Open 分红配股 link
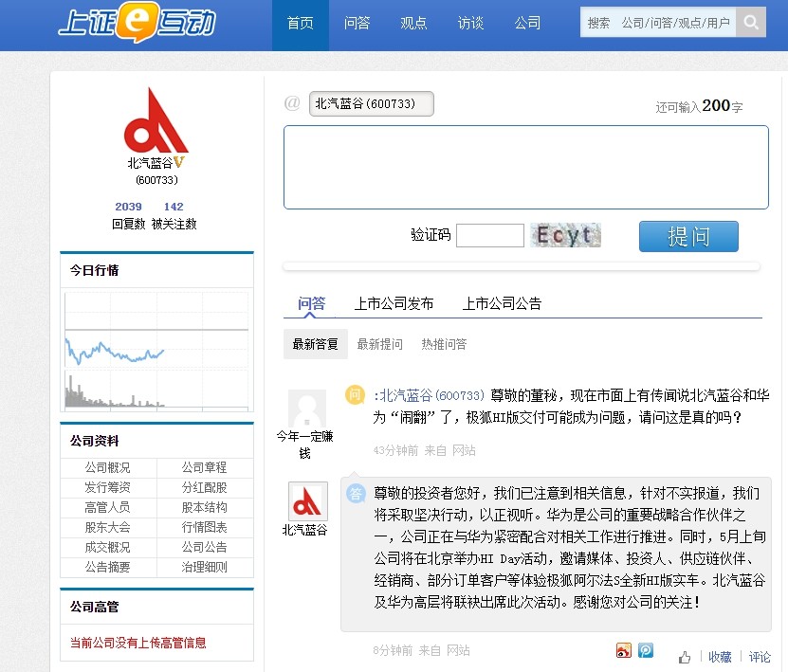This screenshot has width=788, height=672. pyautogui.click(x=205, y=487)
